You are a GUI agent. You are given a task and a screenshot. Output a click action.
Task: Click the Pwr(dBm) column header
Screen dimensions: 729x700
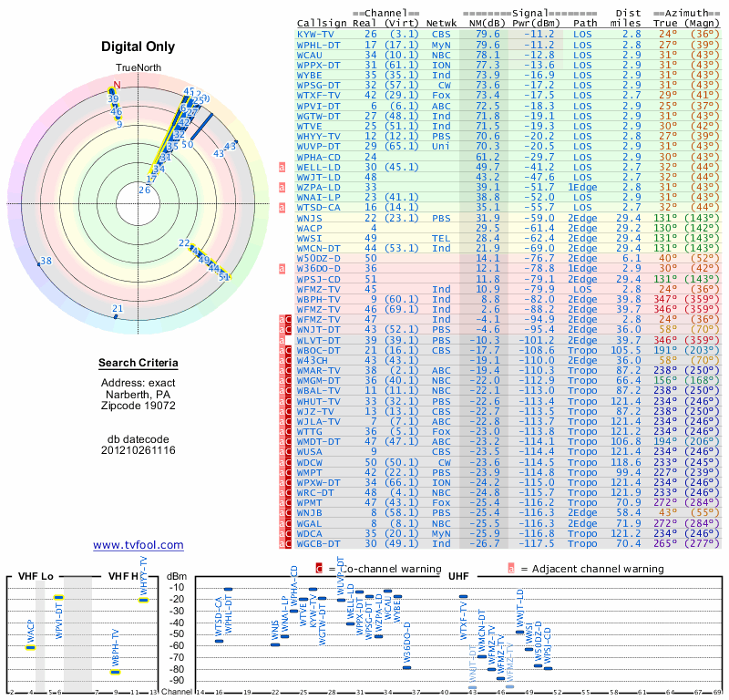536,24
